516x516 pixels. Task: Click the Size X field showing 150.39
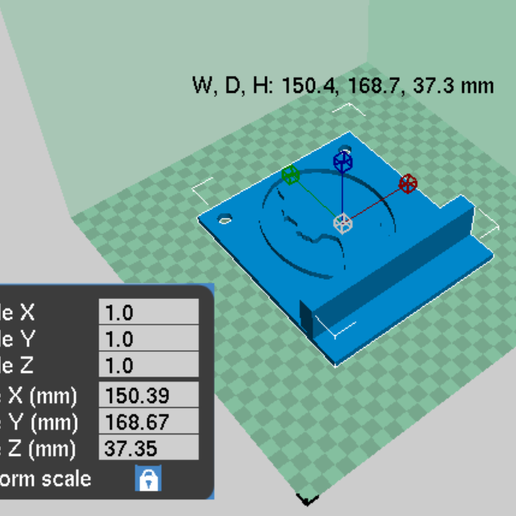tap(149, 395)
